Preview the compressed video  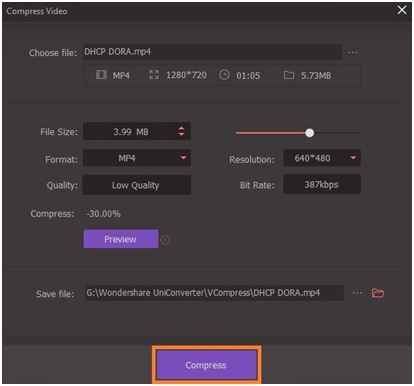click(121, 239)
